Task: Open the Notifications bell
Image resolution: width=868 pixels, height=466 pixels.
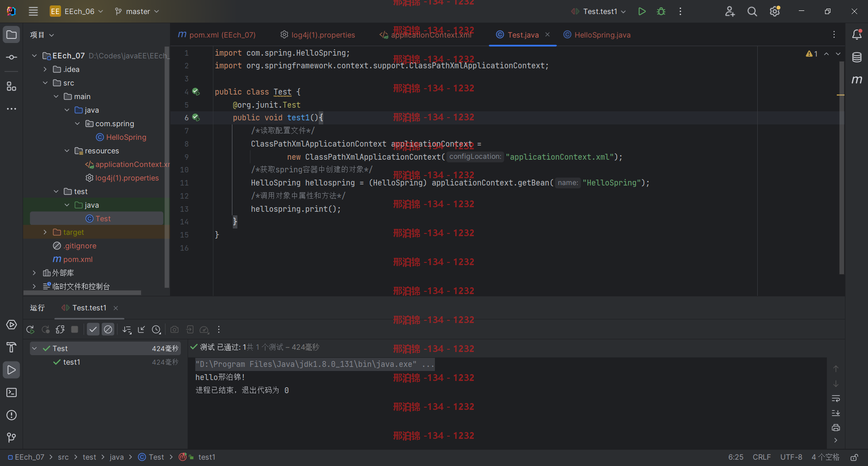Action: click(857, 35)
